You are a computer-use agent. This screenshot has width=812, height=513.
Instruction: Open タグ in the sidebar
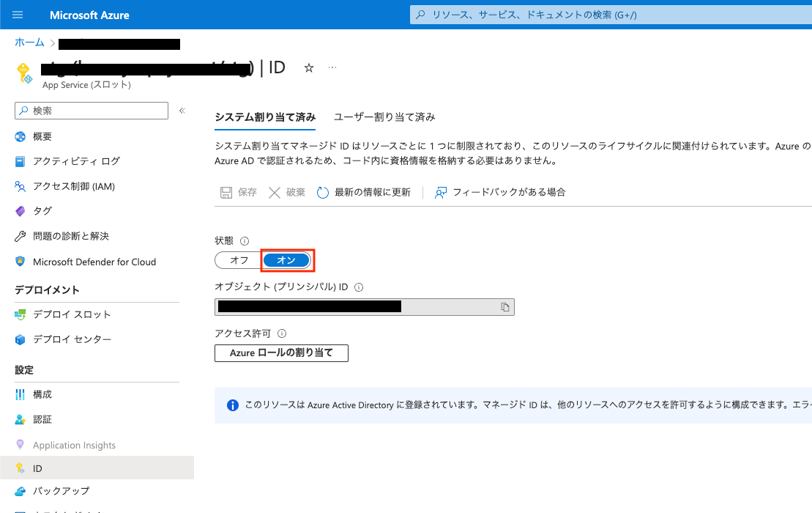tap(42, 211)
